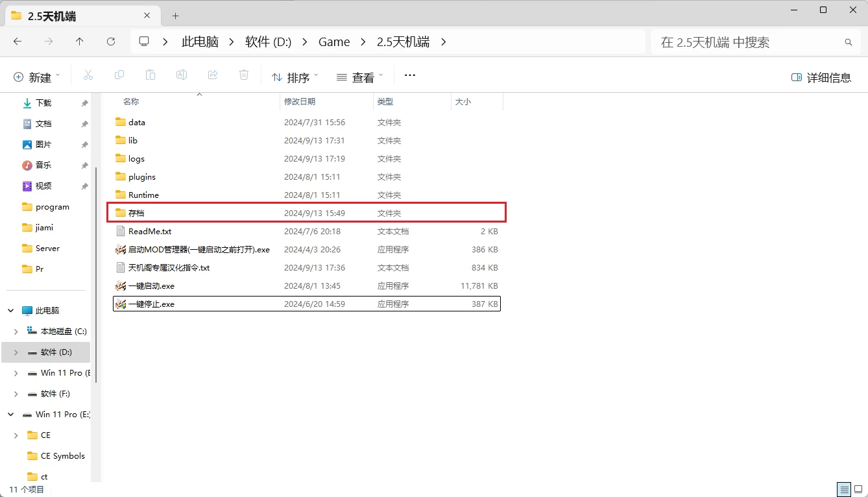Open 图片 in quick access
Screen dimensions: 868x497
tap(43, 145)
